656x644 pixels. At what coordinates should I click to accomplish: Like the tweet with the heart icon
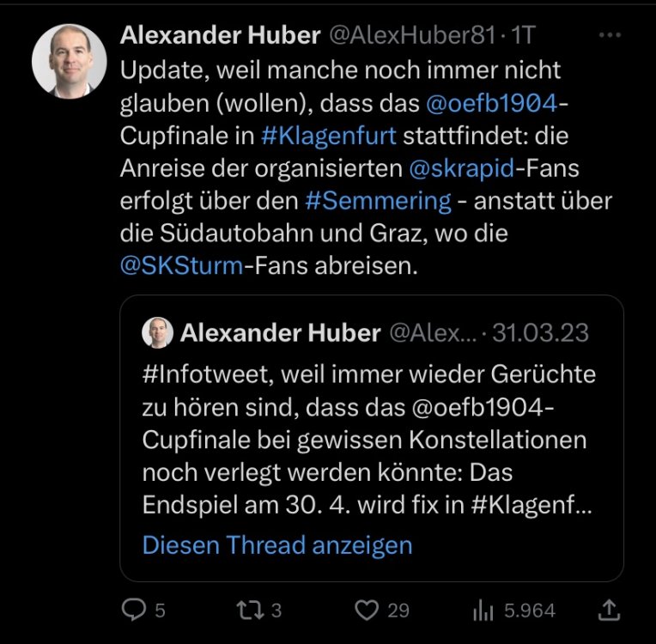[367, 610]
